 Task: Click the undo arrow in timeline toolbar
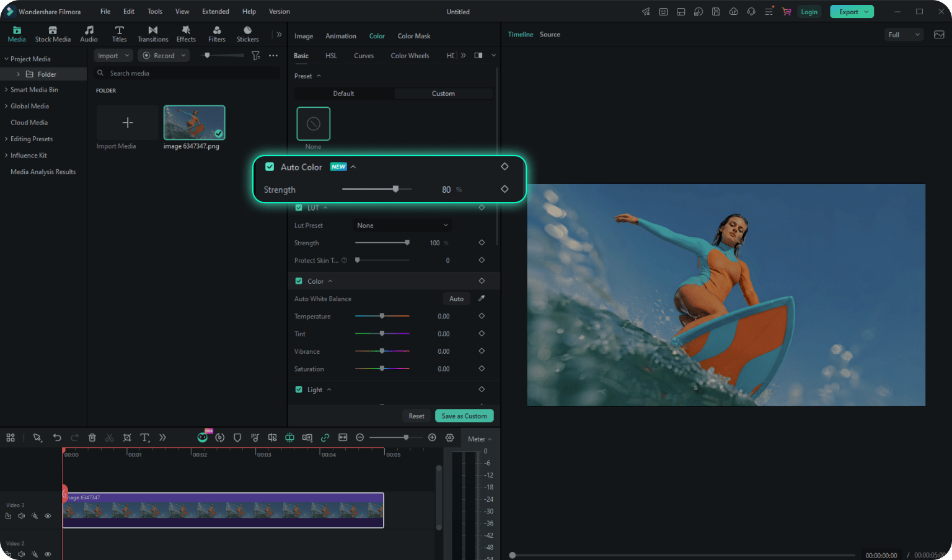pos(57,437)
